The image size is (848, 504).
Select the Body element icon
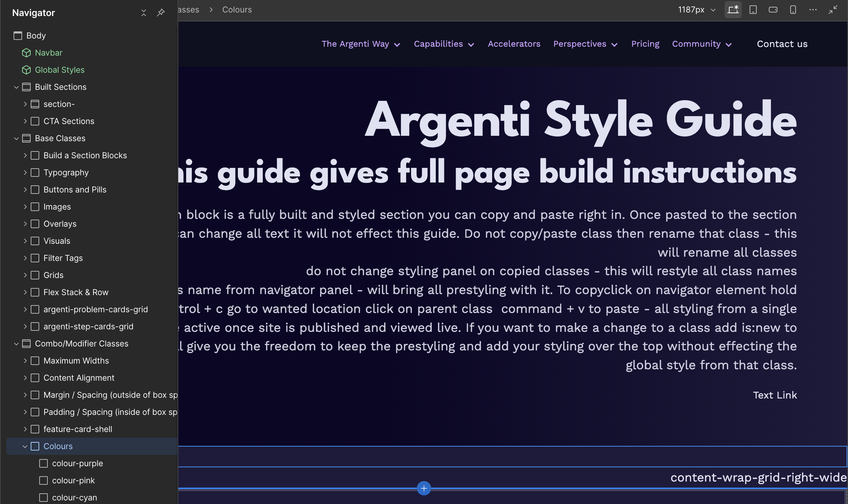tap(18, 36)
